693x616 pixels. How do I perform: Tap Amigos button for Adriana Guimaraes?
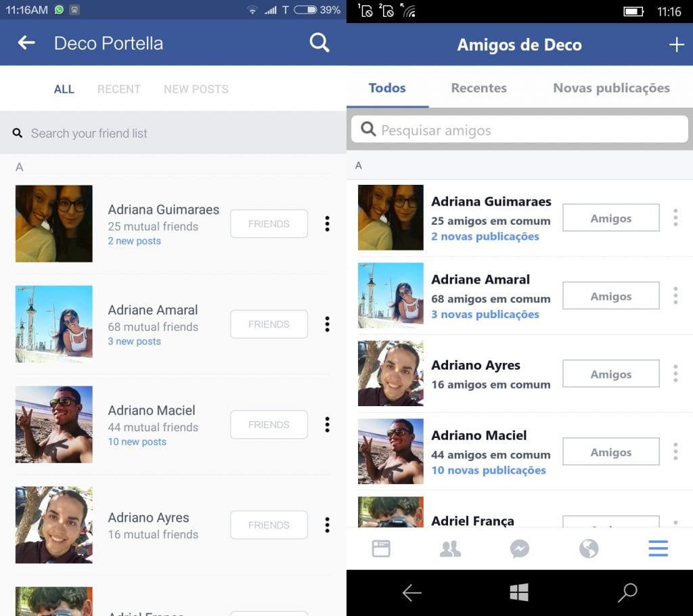[x=611, y=217]
